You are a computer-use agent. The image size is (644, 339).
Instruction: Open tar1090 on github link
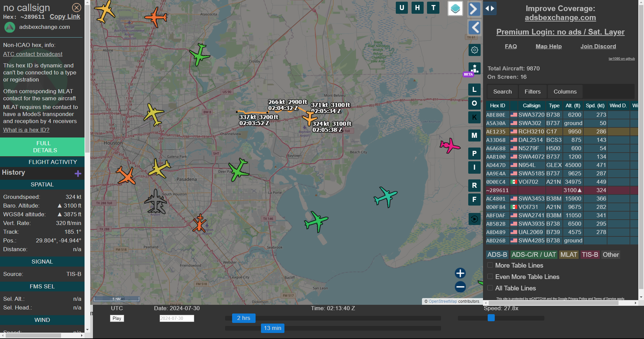click(622, 59)
